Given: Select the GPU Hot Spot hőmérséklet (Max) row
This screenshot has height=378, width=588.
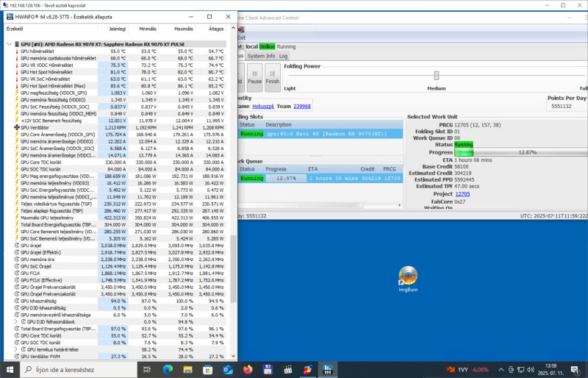Looking at the screenshot, I should (x=116, y=86).
